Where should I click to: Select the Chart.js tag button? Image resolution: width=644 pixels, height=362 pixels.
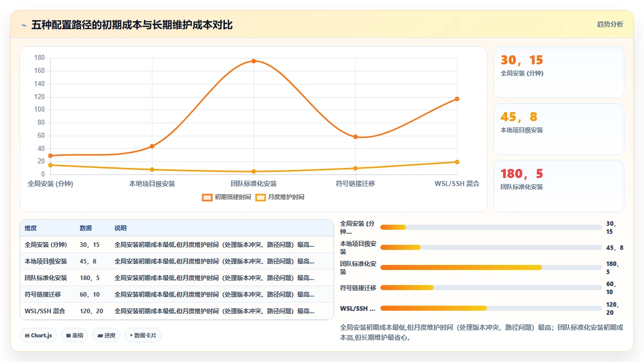click(x=38, y=335)
